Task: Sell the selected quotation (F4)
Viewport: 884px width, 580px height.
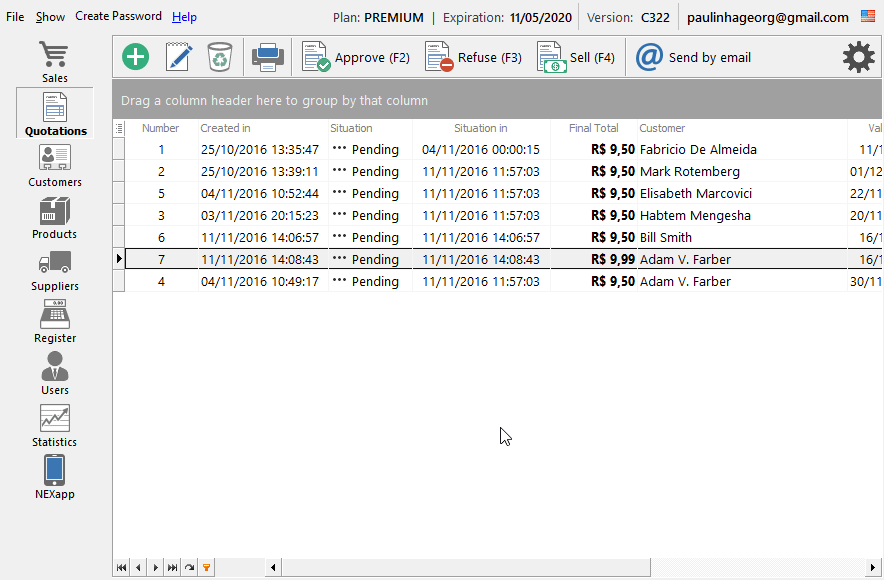Action: click(576, 57)
